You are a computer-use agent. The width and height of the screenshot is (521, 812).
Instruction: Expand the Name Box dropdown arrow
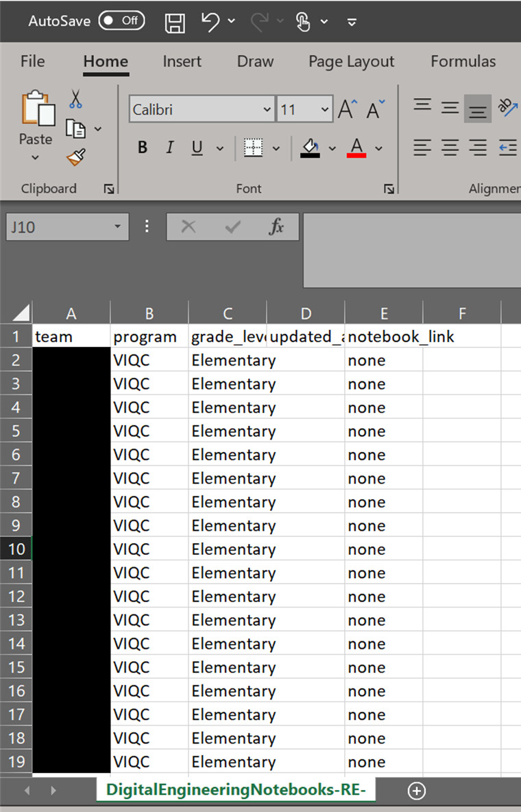point(117,227)
